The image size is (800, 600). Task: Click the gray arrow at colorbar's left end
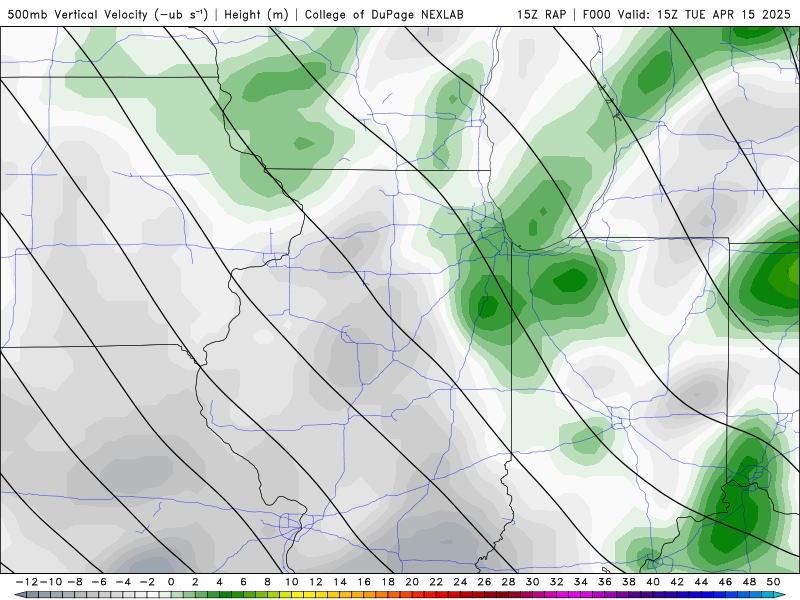click(x=19, y=595)
